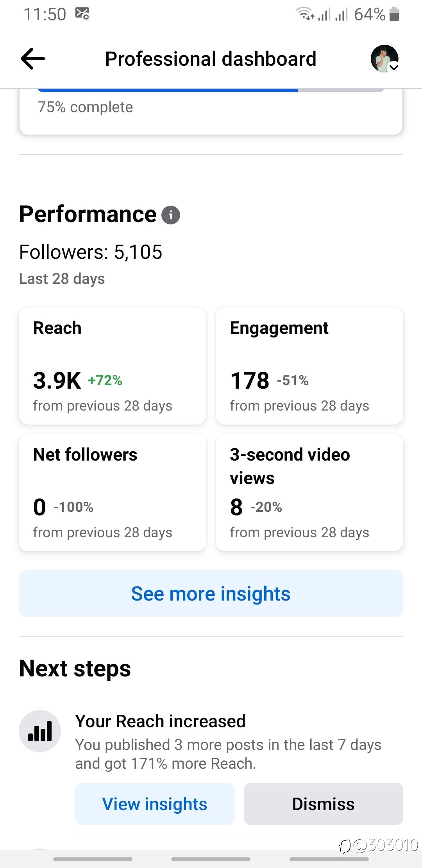Screen dimensions: 422x868
Task: Open the Engagement metric card
Action: 309,366
